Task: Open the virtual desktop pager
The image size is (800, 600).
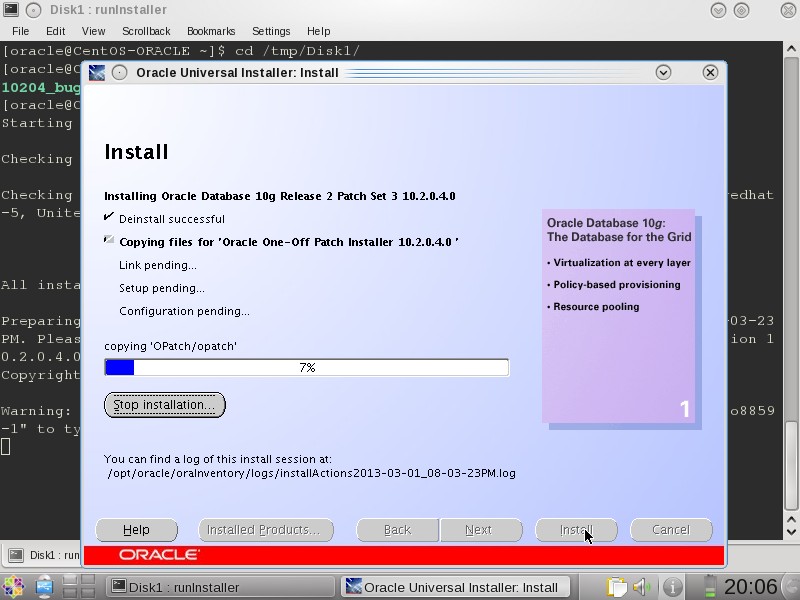Action: click(x=79, y=587)
